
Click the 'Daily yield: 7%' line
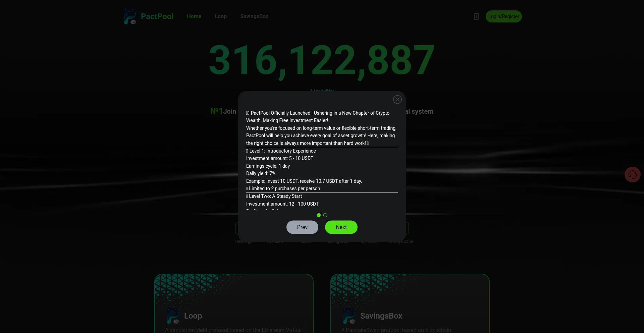[x=261, y=173]
